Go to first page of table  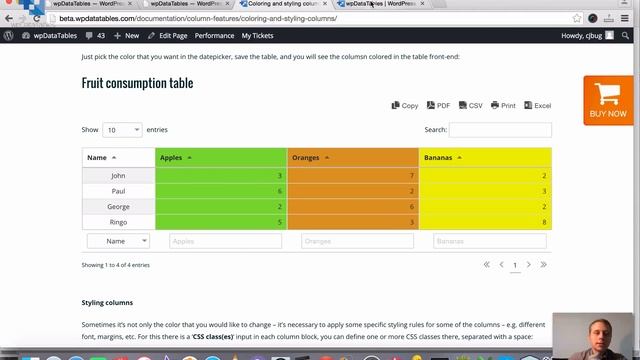[x=487, y=265]
